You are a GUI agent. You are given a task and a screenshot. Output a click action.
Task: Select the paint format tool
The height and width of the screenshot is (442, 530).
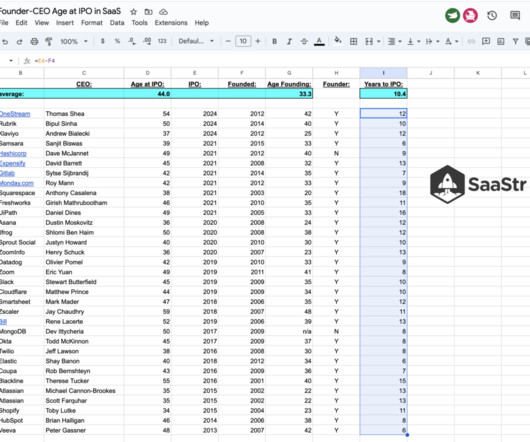[x=49, y=42]
